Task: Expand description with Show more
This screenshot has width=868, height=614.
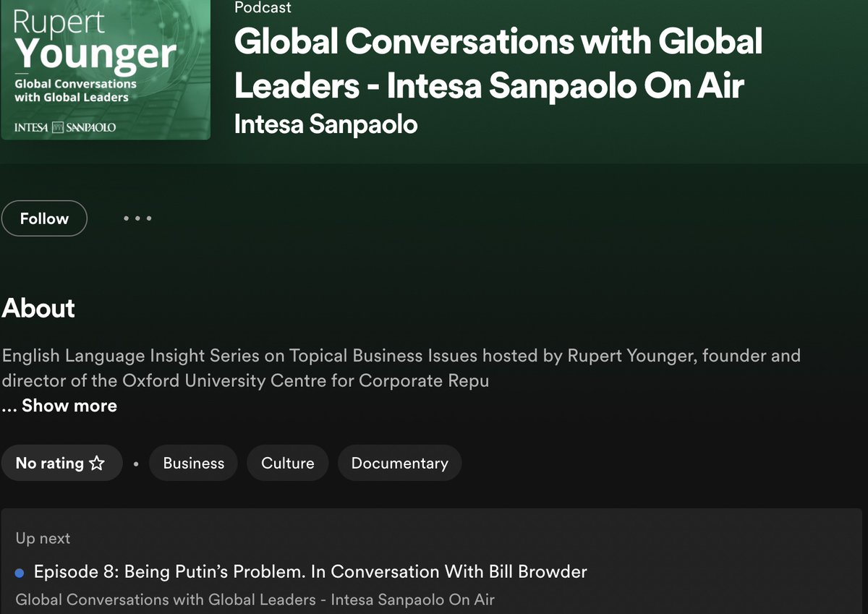Action: (x=69, y=406)
